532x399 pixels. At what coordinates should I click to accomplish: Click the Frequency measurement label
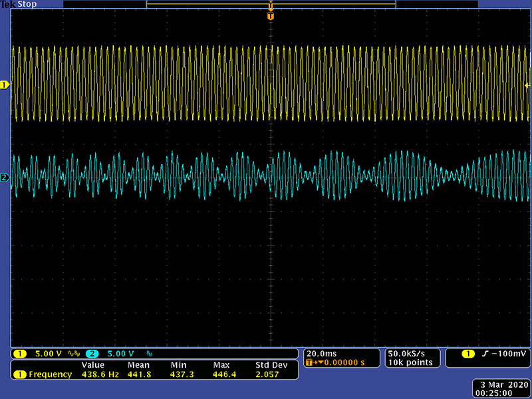[x=50, y=374]
